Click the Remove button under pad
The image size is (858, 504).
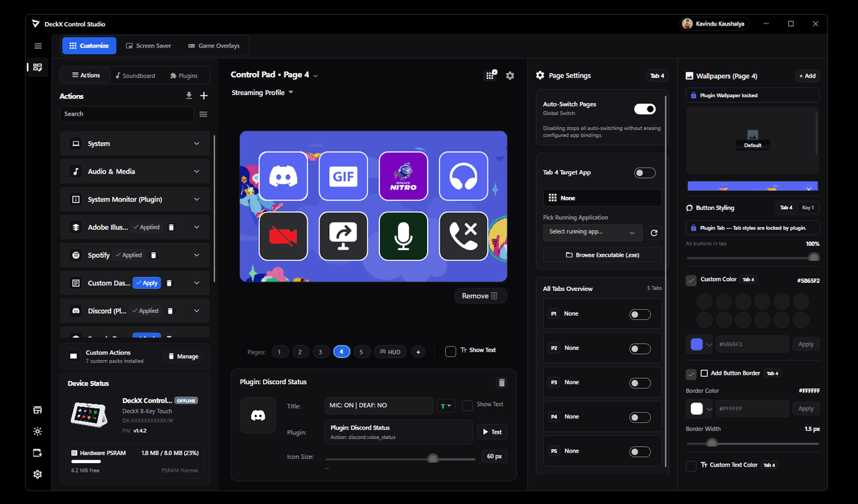[x=480, y=296]
